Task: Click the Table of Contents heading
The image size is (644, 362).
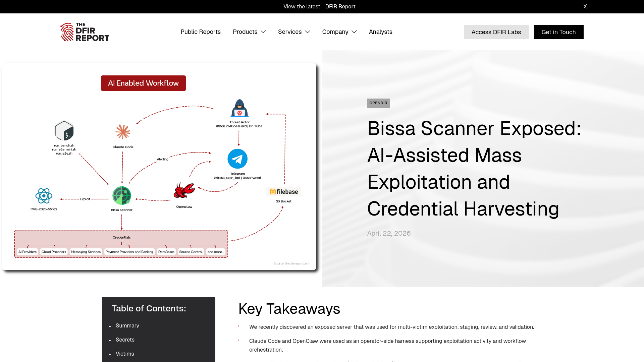Action: coord(149,308)
